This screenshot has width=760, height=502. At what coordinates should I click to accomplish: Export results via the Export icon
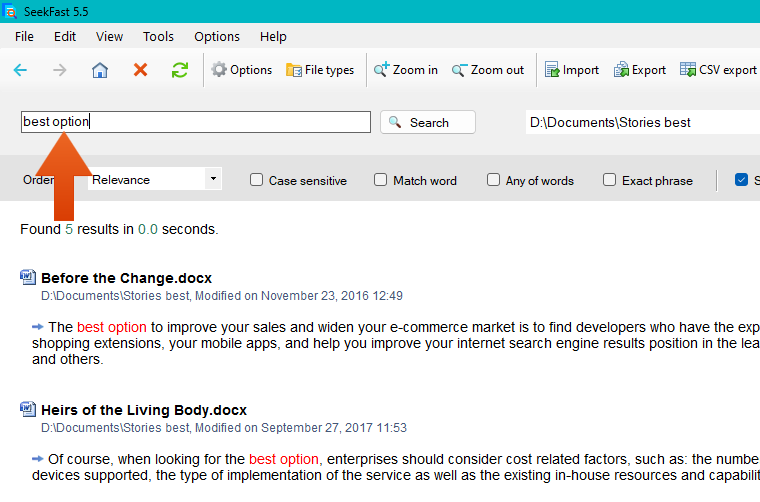(640, 70)
